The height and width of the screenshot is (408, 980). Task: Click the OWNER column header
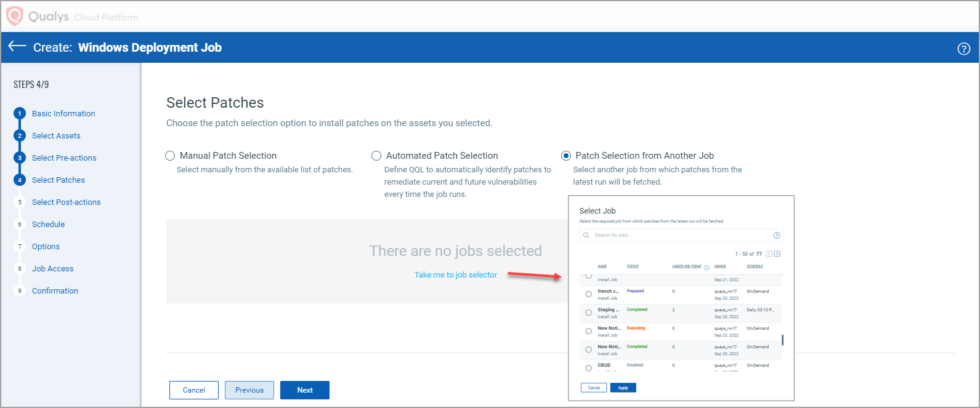(x=720, y=267)
